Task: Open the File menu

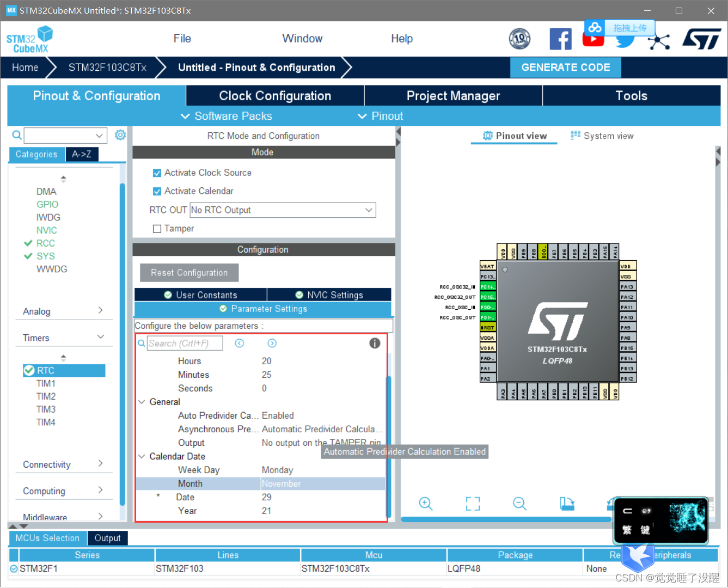Action: pos(182,39)
